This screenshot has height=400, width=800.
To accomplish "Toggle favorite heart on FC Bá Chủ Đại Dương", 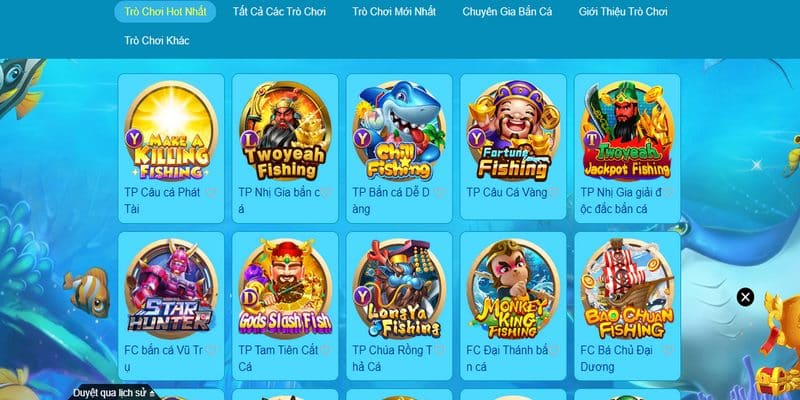I will tap(668, 351).
